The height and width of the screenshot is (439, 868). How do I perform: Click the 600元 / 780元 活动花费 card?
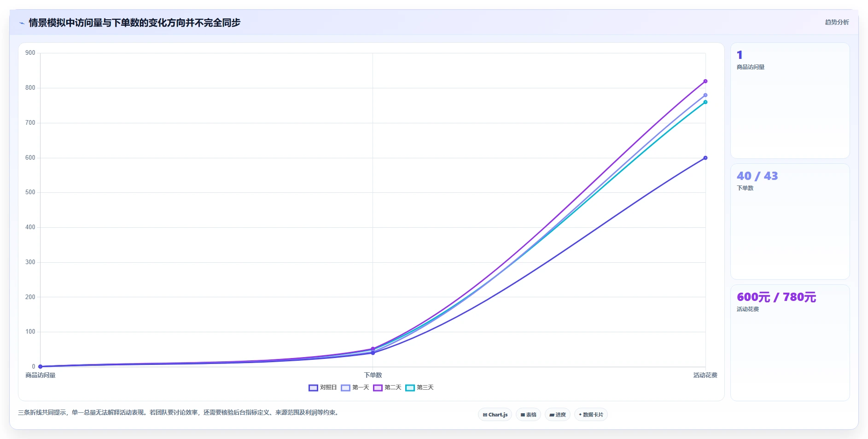tap(790, 343)
